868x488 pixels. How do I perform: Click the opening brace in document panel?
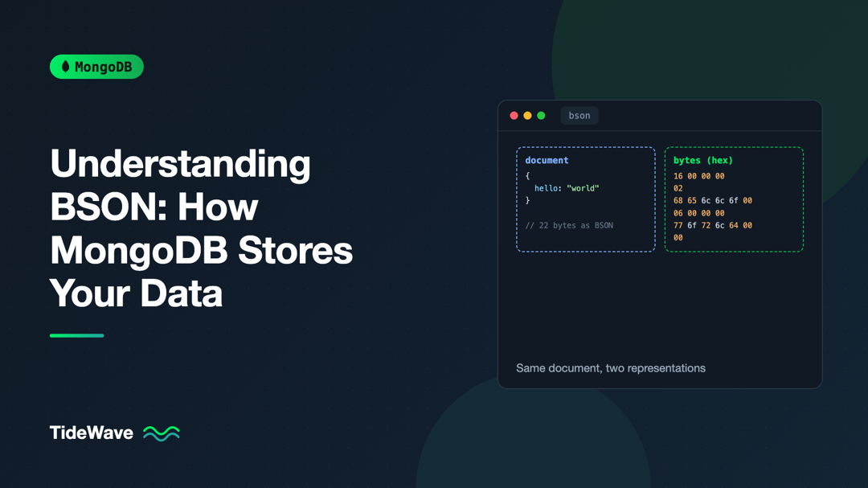[527, 176]
